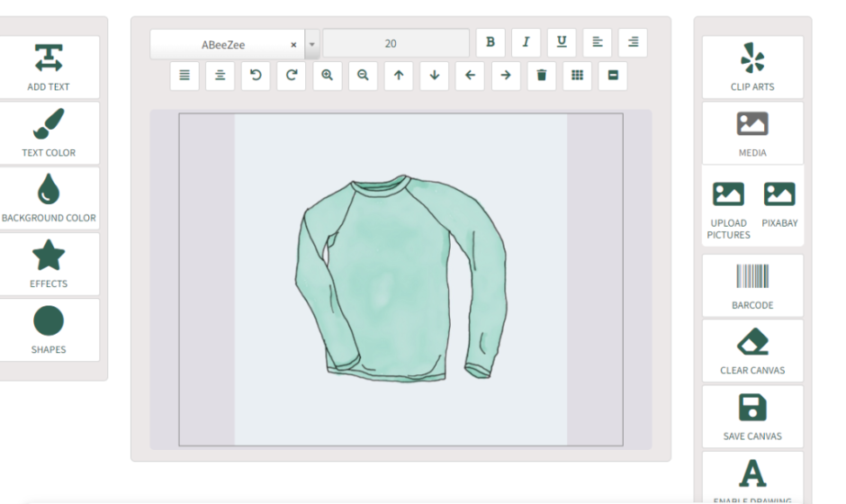846x504 pixels.
Task: Open the Shapes circle tool
Action: pos(49,330)
